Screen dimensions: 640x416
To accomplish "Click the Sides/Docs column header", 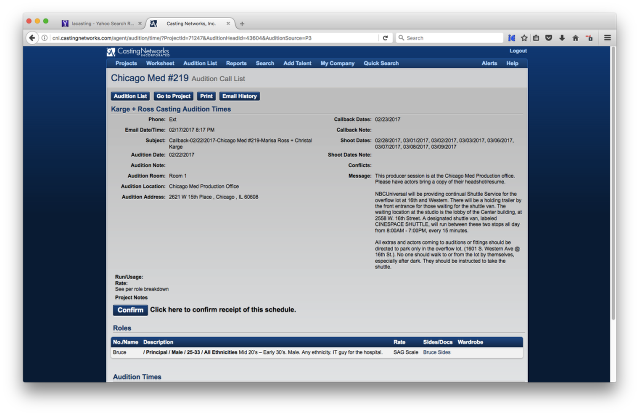I will pyautogui.click(x=438, y=343).
